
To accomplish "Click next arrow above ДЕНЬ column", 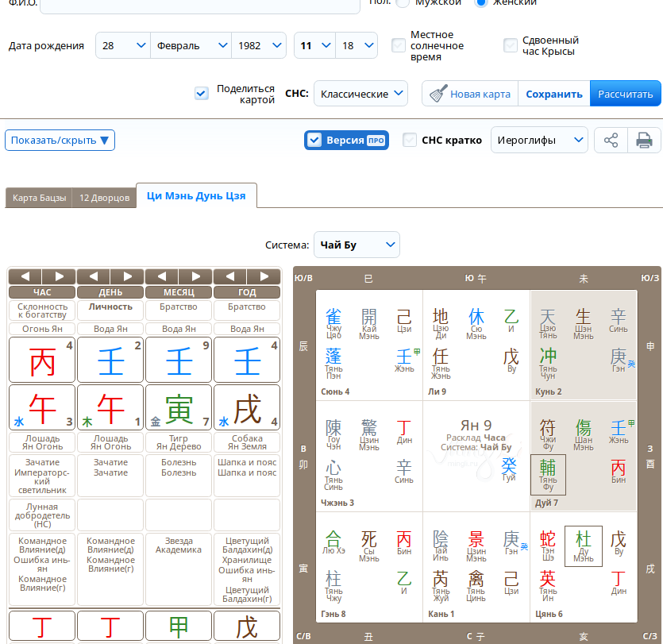I will (x=127, y=276).
